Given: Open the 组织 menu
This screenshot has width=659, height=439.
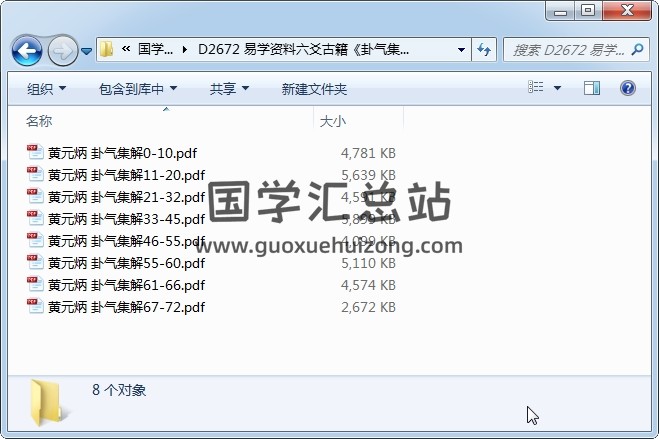Looking at the screenshot, I should click(46, 89).
